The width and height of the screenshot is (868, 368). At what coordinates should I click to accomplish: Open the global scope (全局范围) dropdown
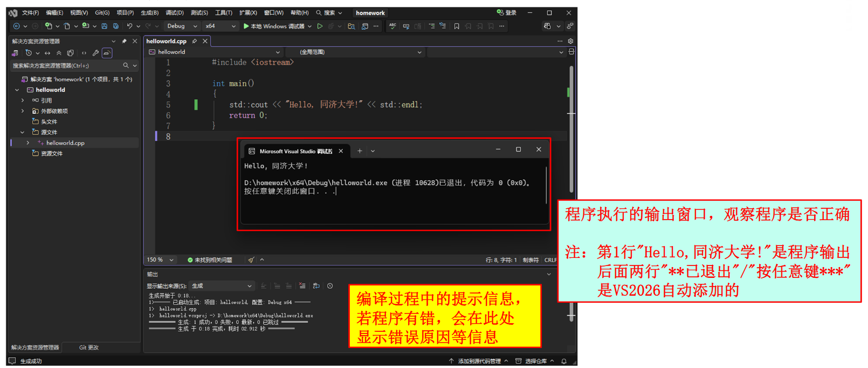(x=354, y=52)
